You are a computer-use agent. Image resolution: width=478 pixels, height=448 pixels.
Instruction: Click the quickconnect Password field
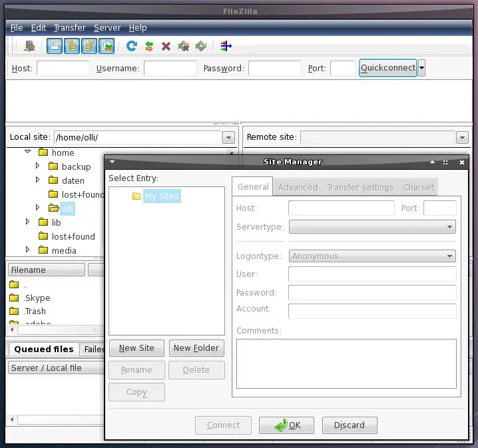coord(275,68)
